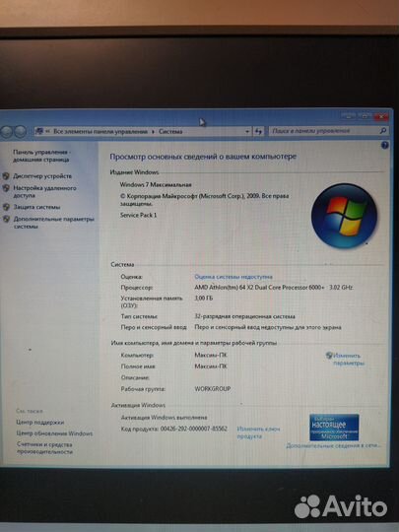
Task: Expand the chevron after Все элементы панели управления
Action: coord(153,132)
